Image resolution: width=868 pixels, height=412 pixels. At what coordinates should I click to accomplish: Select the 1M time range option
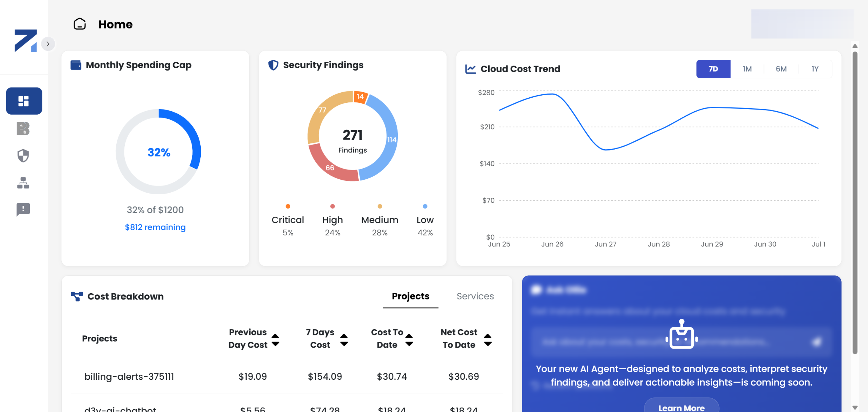pos(747,69)
